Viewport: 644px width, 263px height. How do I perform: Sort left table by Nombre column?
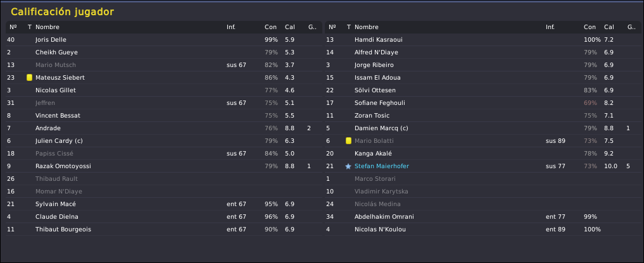coord(47,27)
